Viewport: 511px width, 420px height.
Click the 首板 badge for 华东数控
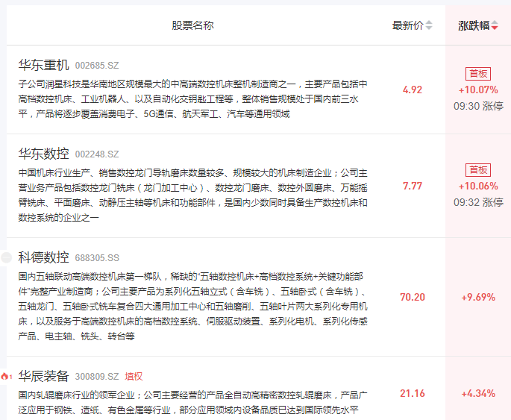coord(478,170)
